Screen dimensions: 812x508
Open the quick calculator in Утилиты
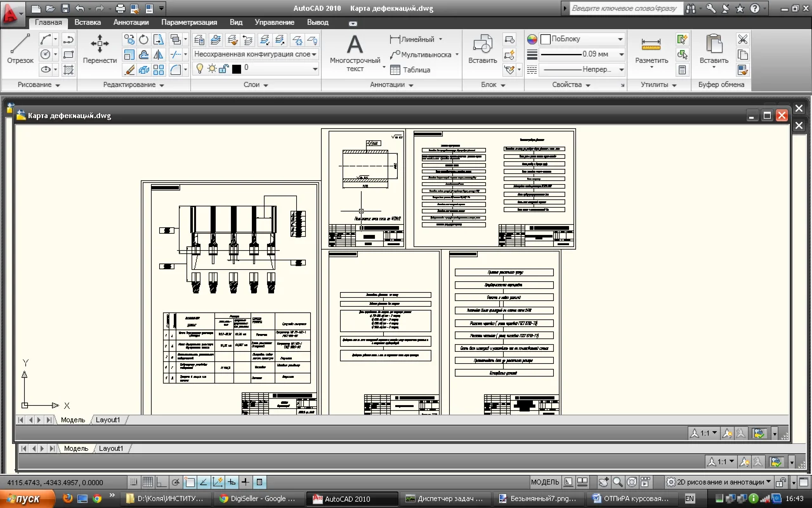[x=683, y=70]
